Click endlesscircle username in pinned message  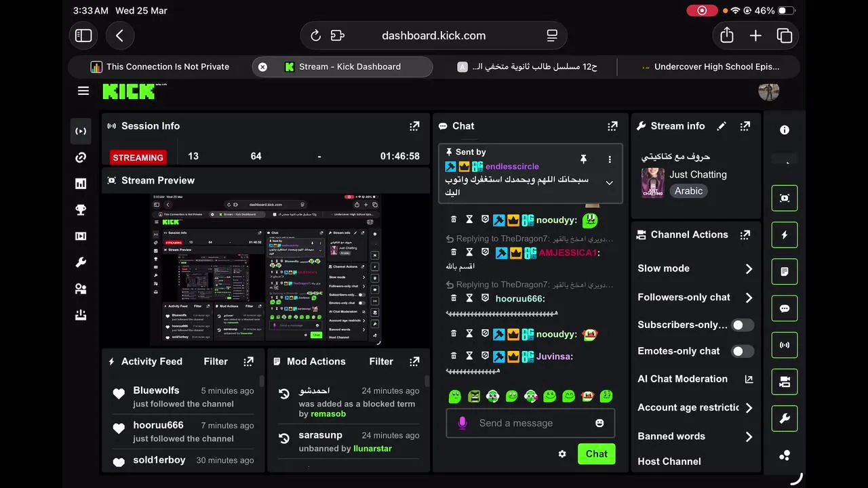pos(512,167)
